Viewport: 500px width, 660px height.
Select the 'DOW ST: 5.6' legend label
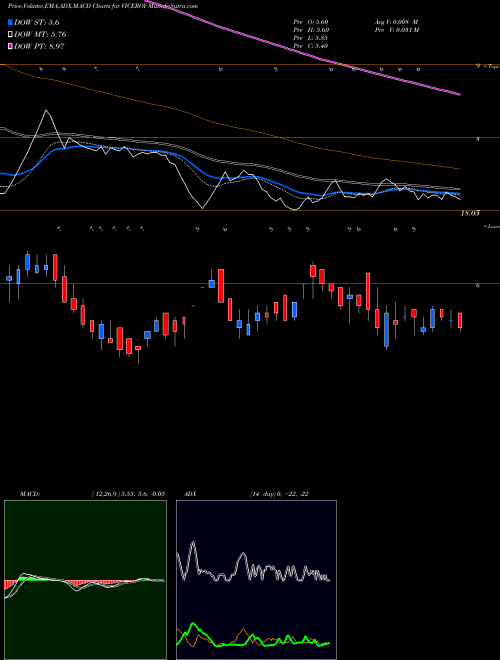click(x=37, y=22)
